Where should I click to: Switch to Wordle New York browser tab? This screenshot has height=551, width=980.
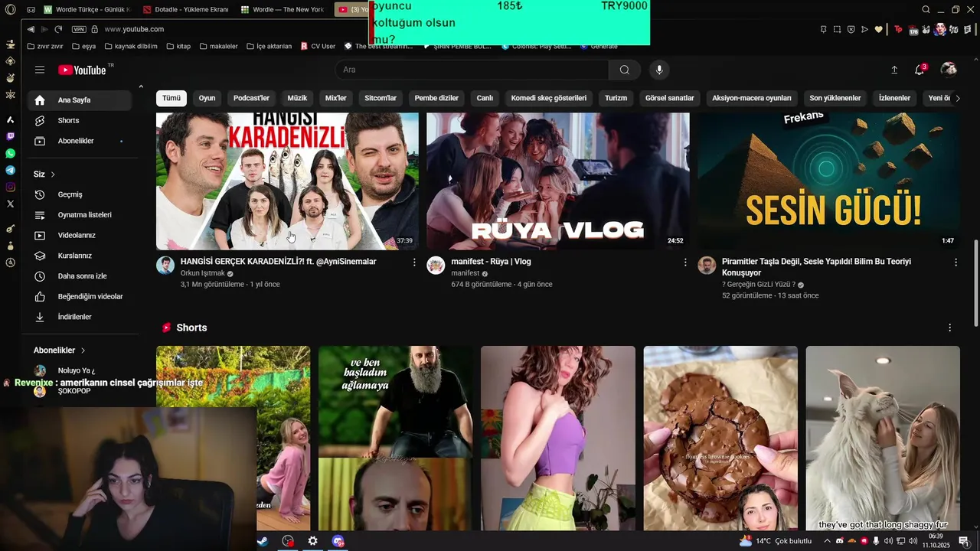coord(283,9)
